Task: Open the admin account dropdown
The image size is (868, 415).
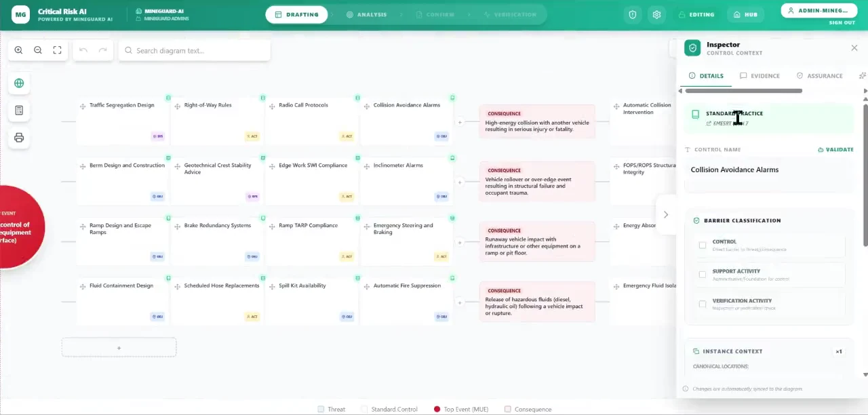Action: (x=818, y=10)
